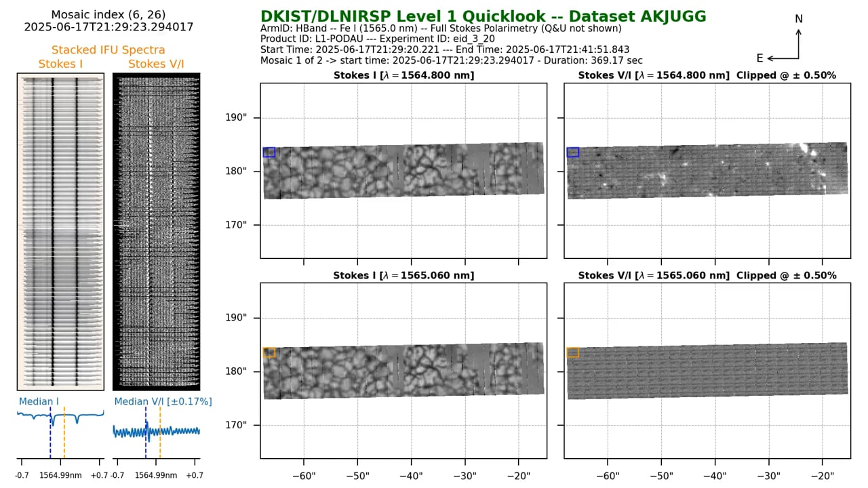Click the 180" y-axis label of the top-left map
This screenshot has height=488, width=868.
(236, 171)
